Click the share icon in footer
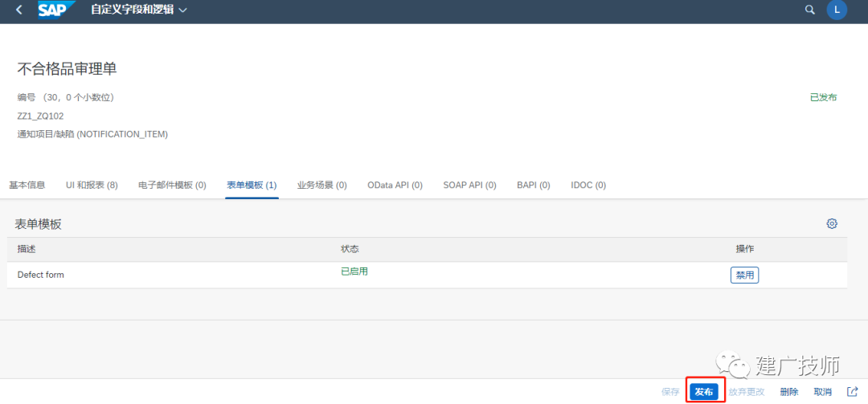 [853, 391]
